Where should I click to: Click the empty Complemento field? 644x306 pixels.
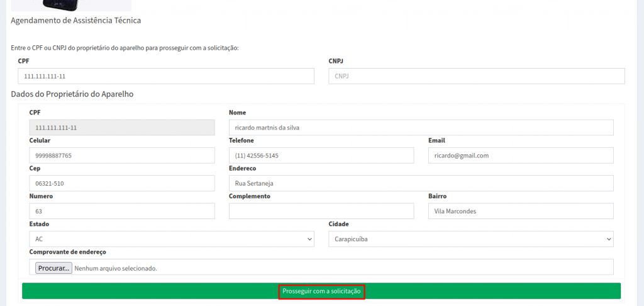pyautogui.click(x=321, y=211)
